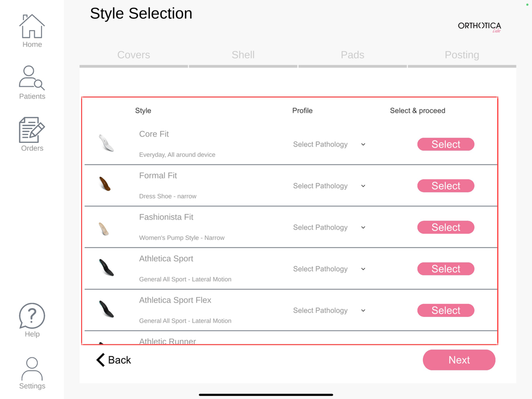This screenshot has height=399, width=532.
Task: Select the Formal Fit orthotic
Action: (445, 185)
